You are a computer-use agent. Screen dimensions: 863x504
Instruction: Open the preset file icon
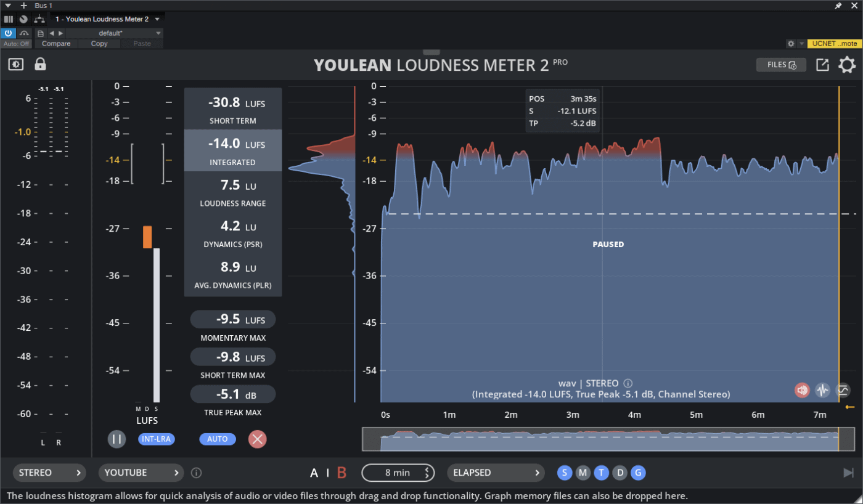click(x=41, y=33)
